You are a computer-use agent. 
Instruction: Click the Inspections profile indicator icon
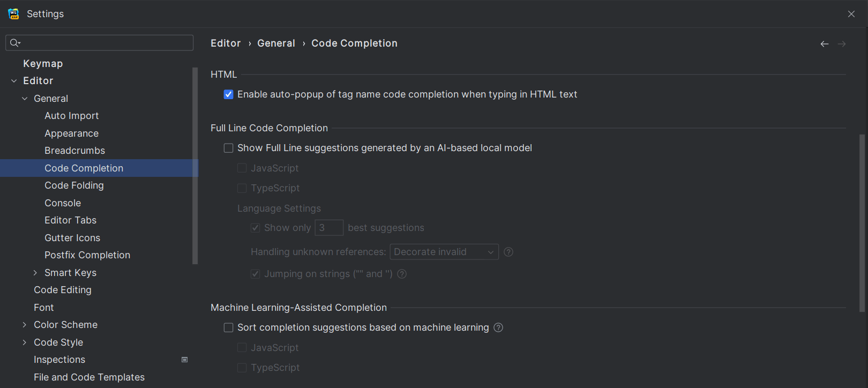pyautogui.click(x=185, y=360)
